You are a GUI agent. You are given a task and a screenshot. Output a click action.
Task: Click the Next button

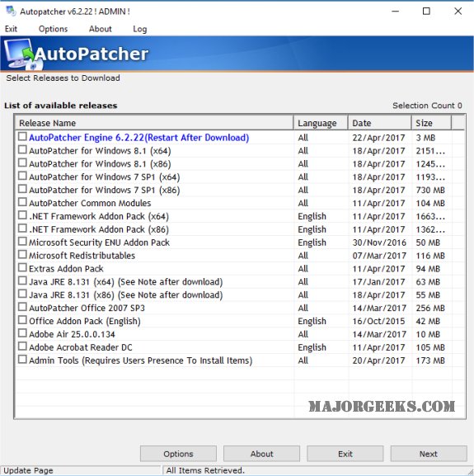(x=429, y=454)
